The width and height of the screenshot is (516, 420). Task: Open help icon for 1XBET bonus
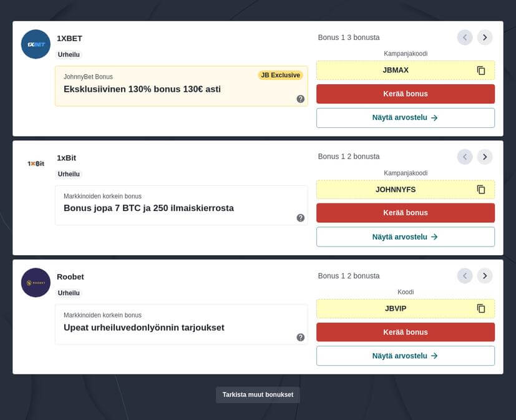[301, 99]
